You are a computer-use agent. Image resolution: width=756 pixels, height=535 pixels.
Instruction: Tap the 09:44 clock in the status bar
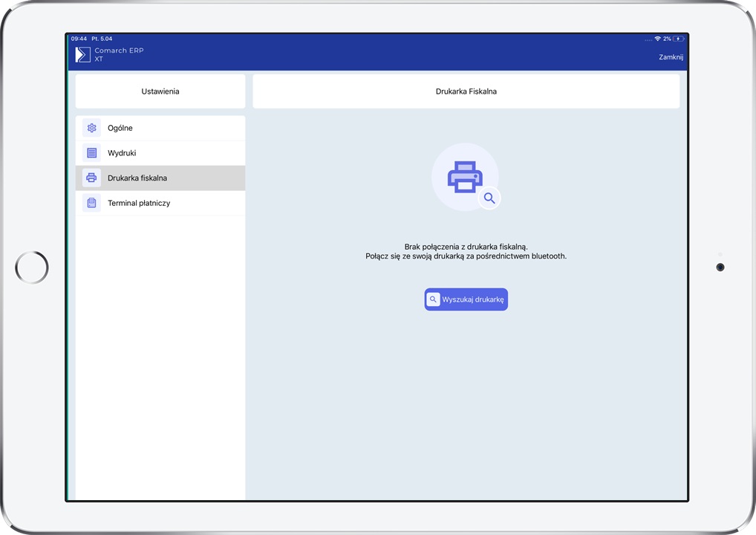click(79, 39)
